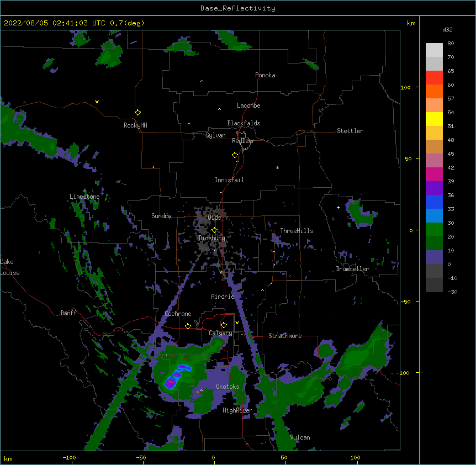Click the Limestone label
Image resolution: width=476 pixels, height=465 pixels.
coord(84,197)
